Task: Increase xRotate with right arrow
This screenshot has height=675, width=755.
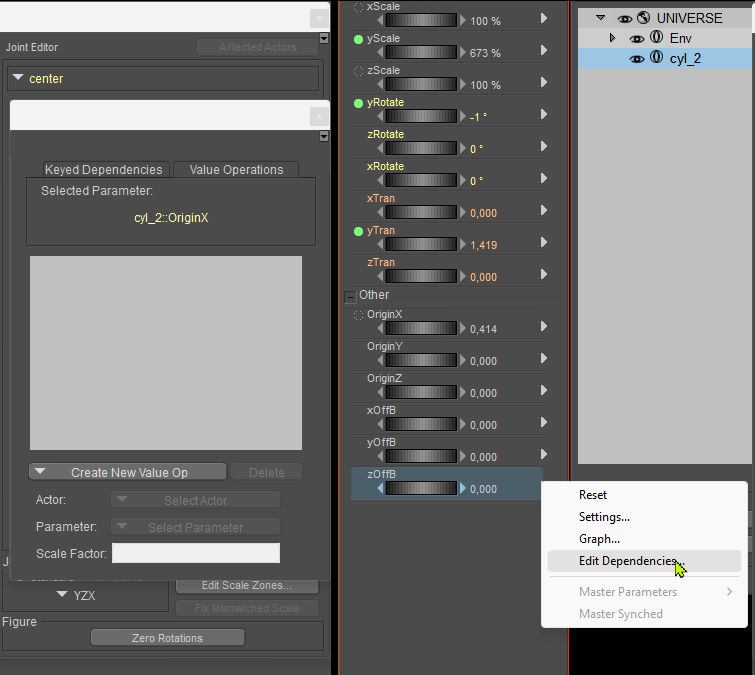Action: tap(462, 180)
